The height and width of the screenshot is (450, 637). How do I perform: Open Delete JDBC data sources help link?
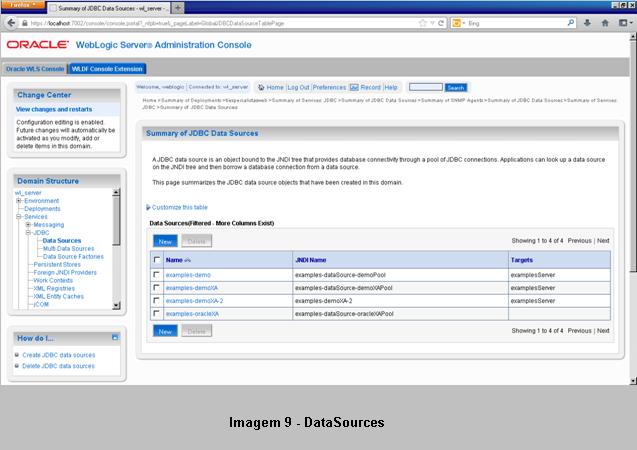point(58,366)
